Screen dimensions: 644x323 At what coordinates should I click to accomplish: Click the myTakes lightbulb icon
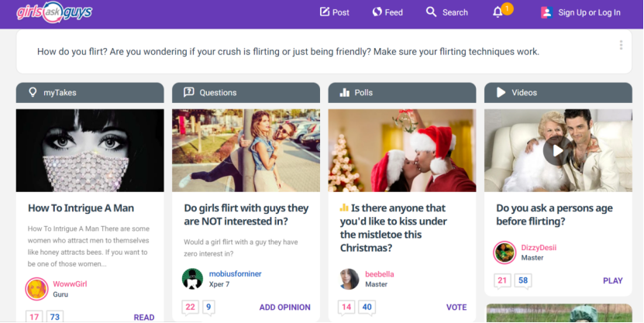[x=33, y=92]
